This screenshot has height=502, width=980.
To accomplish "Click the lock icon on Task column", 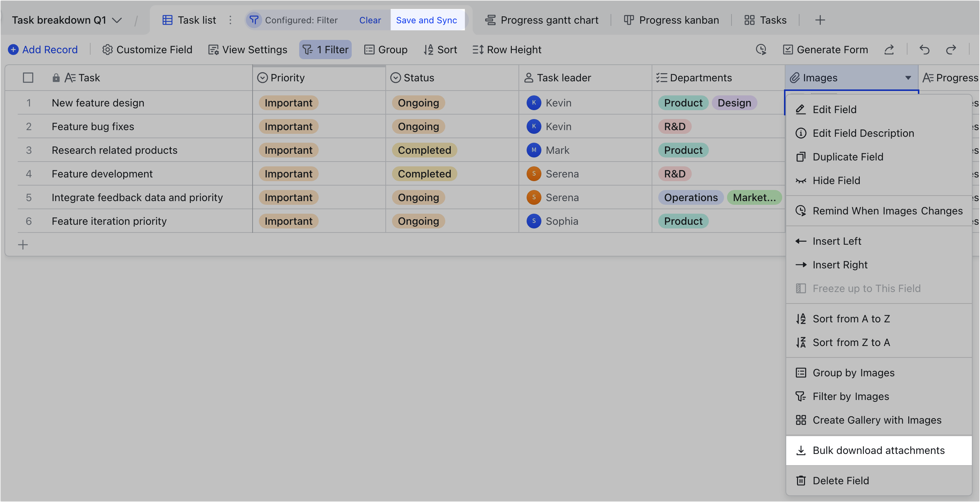I will click(56, 78).
